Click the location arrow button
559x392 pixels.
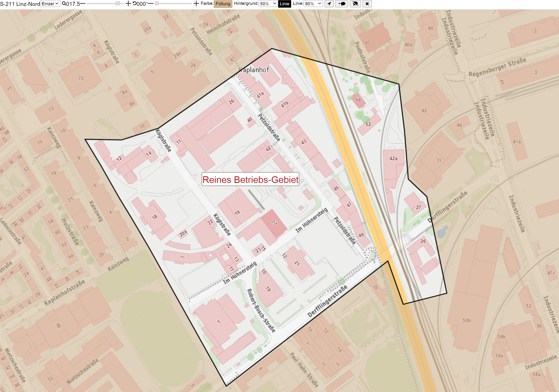(329, 4)
